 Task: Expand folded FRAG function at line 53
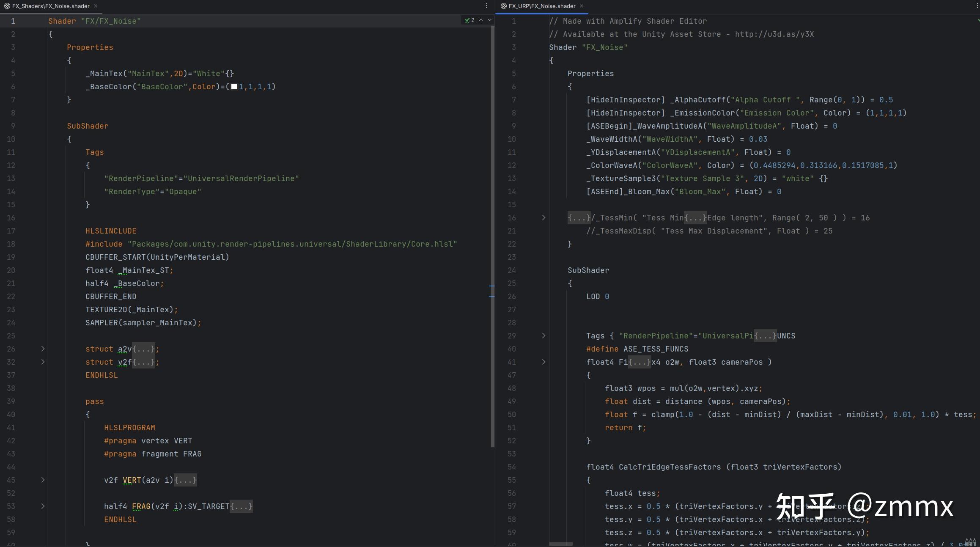[43, 506]
